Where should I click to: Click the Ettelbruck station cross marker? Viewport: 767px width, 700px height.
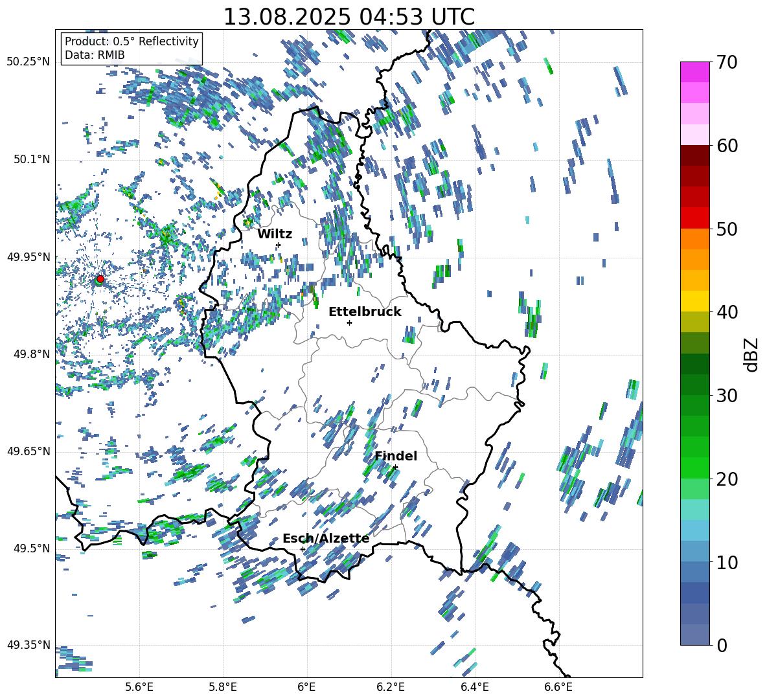click(x=349, y=322)
